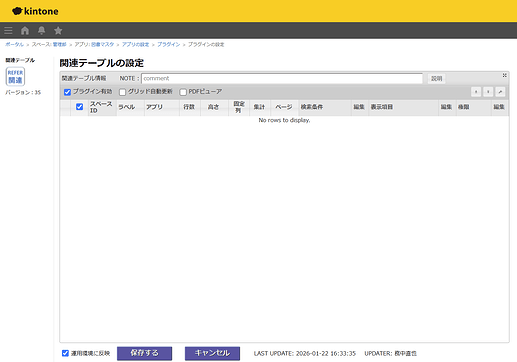Focus the NOTE comment input field
This screenshot has width=517, height=362.
click(282, 79)
